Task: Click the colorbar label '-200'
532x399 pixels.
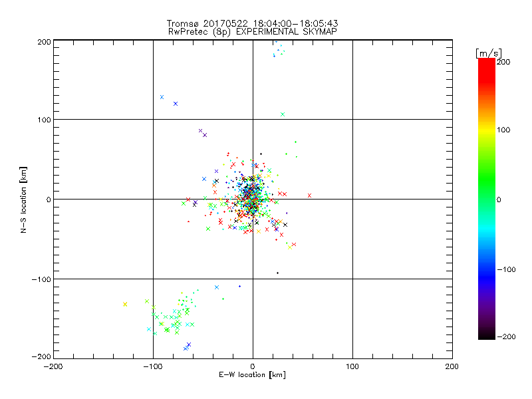Action: tap(507, 336)
